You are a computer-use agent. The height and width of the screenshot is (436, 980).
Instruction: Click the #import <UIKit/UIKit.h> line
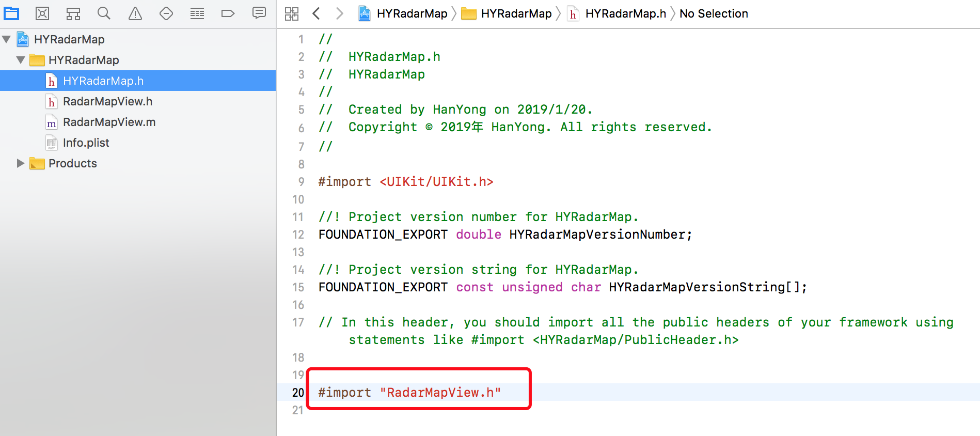click(x=406, y=182)
